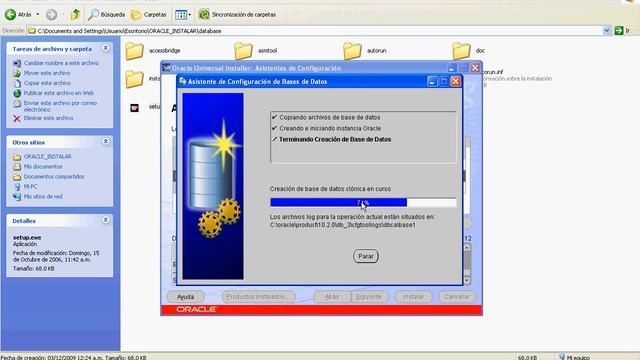Click the installer list scrollbar down arrow
This screenshot has width=640, height=360.
coord(467,280)
